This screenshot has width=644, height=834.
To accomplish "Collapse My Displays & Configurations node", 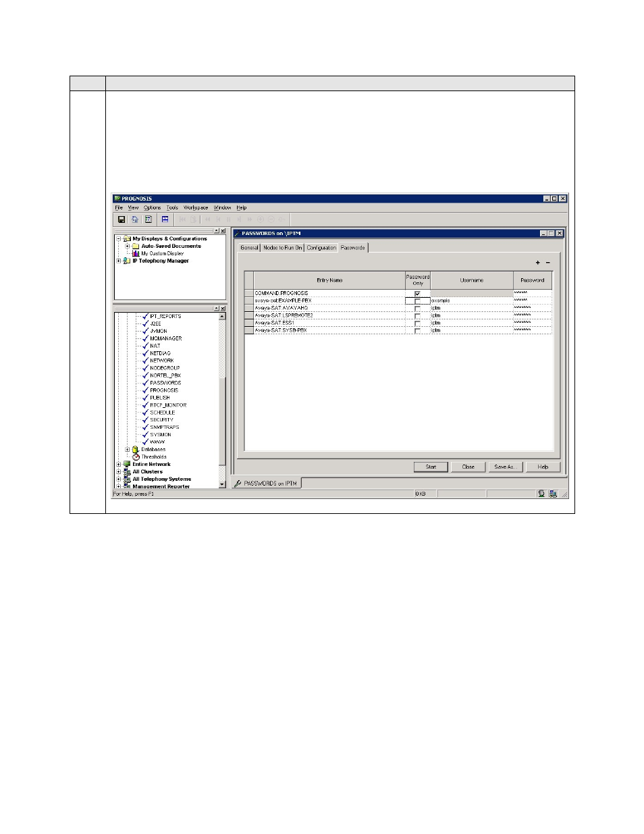I will [119, 238].
